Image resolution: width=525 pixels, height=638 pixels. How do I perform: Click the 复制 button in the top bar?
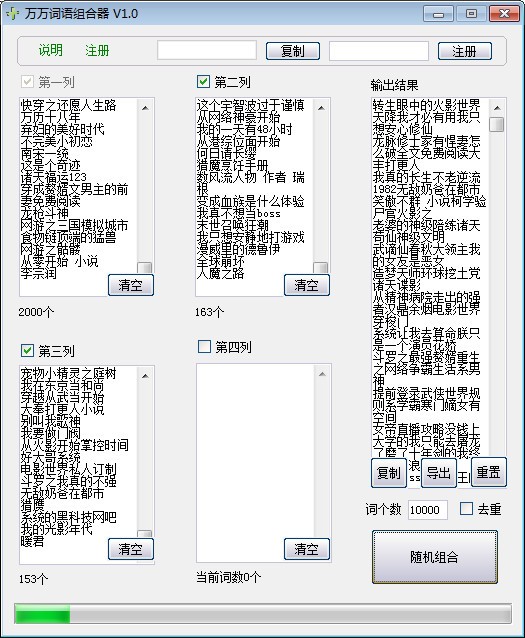293,51
